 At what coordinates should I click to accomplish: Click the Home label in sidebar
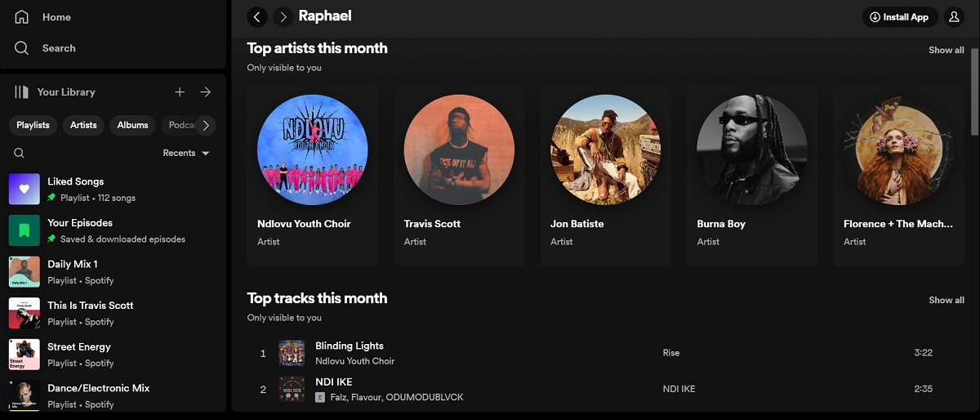56,17
